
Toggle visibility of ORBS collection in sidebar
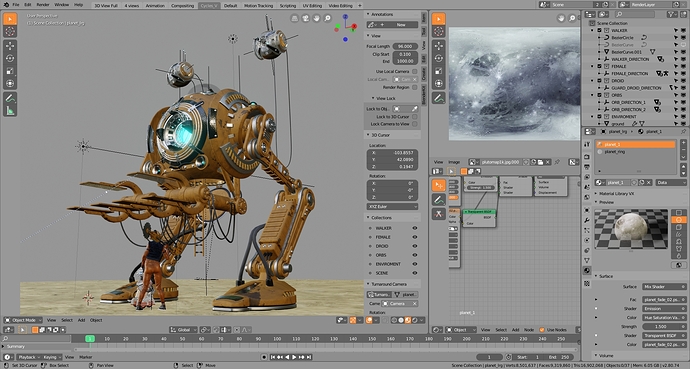[415, 255]
